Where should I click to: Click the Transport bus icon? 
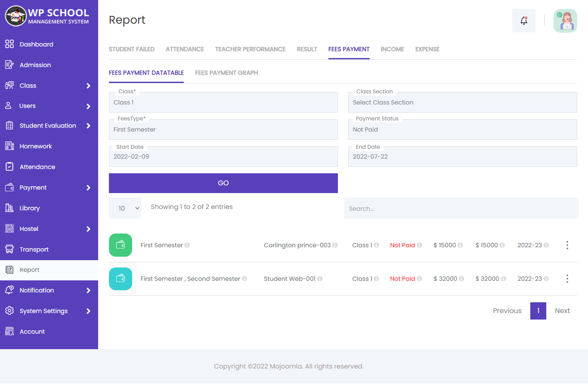(9, 249)
